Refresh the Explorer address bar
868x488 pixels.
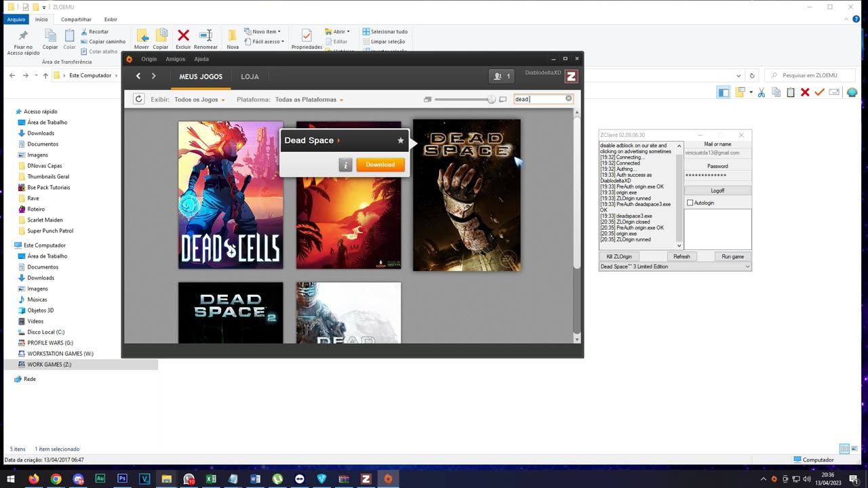pyautogui.click(x=751, y=76)
